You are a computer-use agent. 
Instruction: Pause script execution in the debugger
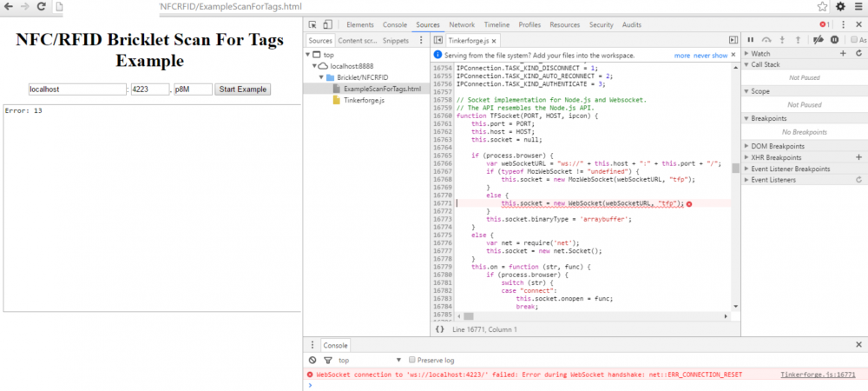(x=750, y=40)
